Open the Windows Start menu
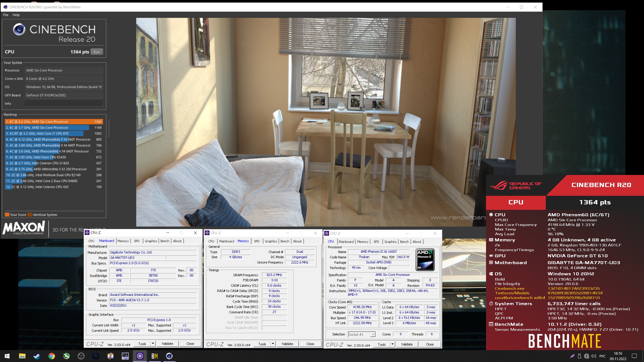Screen dimensions: 644x362 pos(7,356)
